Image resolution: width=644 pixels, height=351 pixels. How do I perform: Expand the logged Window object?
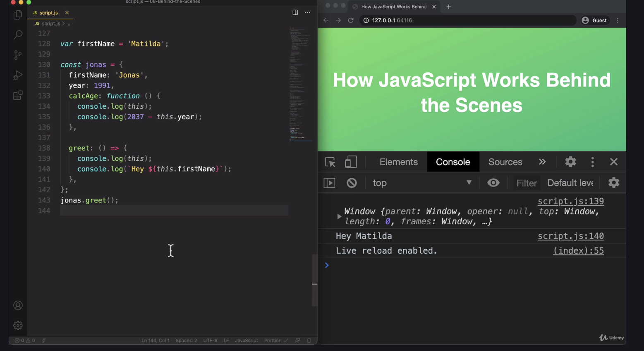click(339, 216)
